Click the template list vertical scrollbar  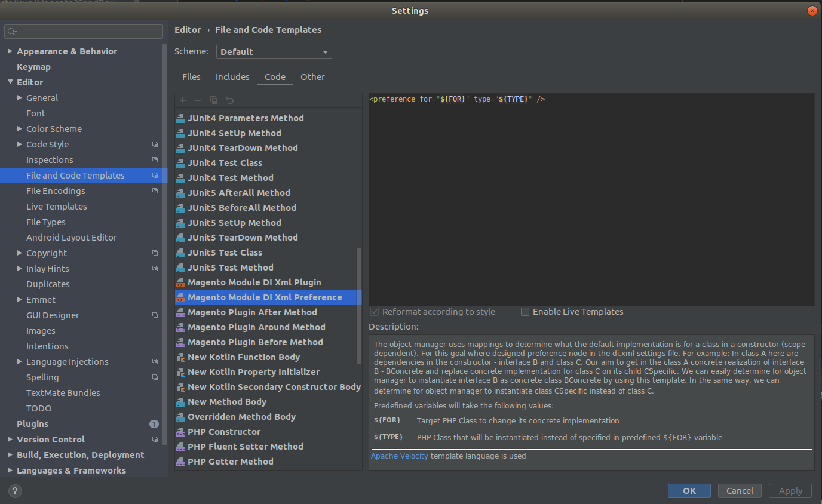pyautogui.click(x=359, y=305)
